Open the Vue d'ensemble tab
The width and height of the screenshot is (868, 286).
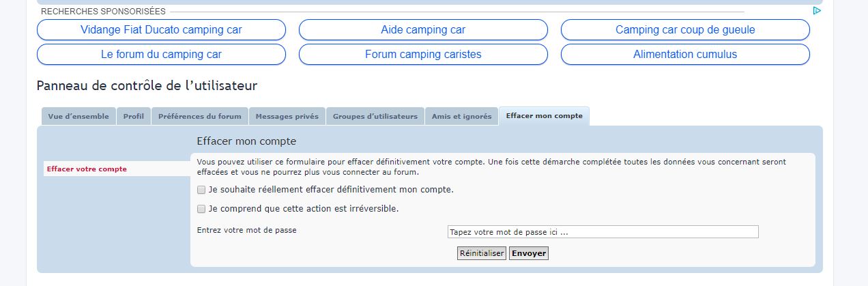click(78, 117)
